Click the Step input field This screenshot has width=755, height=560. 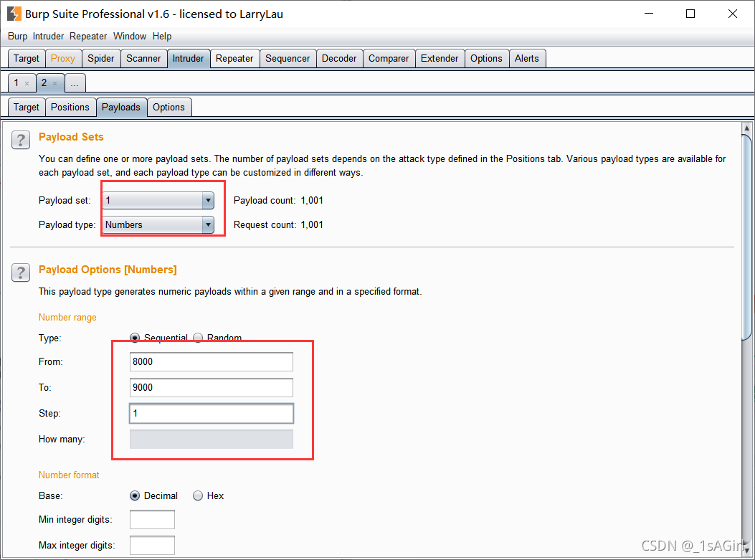[212, 413]
